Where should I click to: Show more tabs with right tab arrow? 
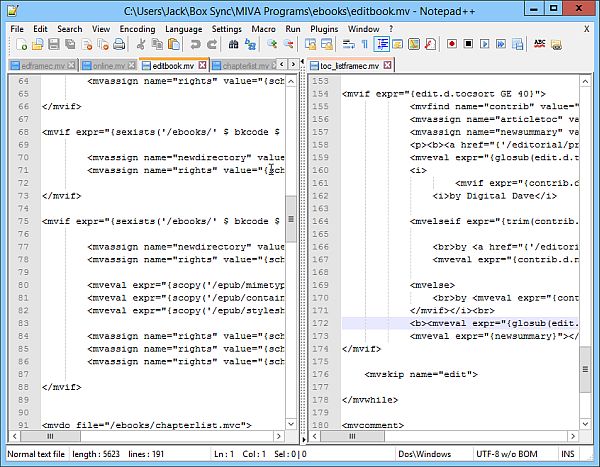click(293, 64)
